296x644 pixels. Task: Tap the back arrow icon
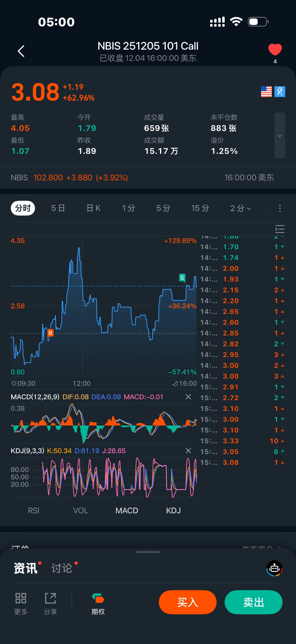point(21,51)
